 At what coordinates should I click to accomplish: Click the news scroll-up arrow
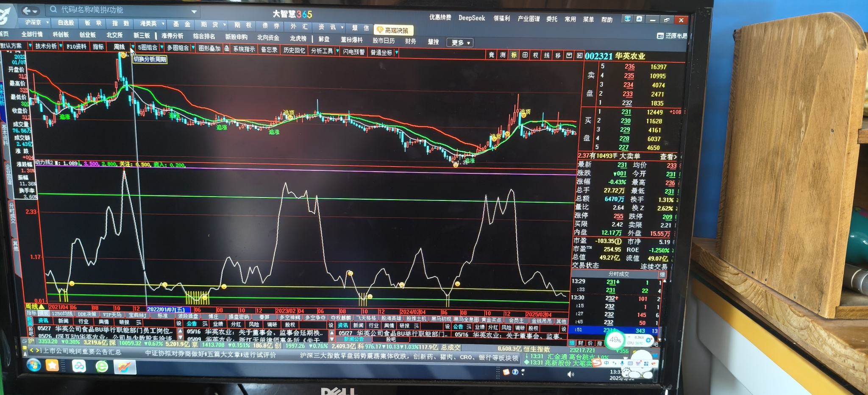180,331
